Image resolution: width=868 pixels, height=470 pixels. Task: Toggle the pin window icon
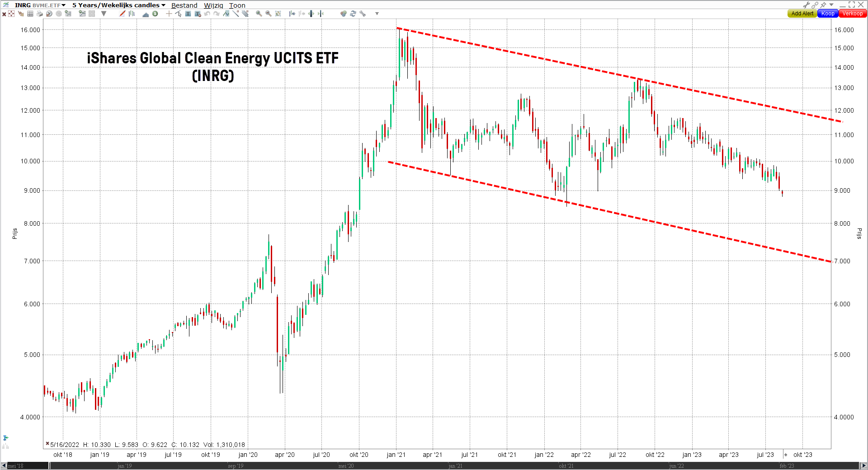(823, 5)
